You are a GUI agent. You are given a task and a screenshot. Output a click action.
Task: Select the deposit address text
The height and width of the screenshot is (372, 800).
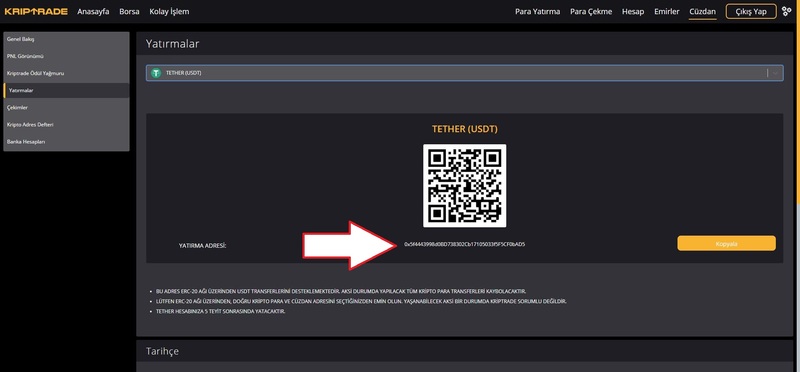[x=464, y=244]
